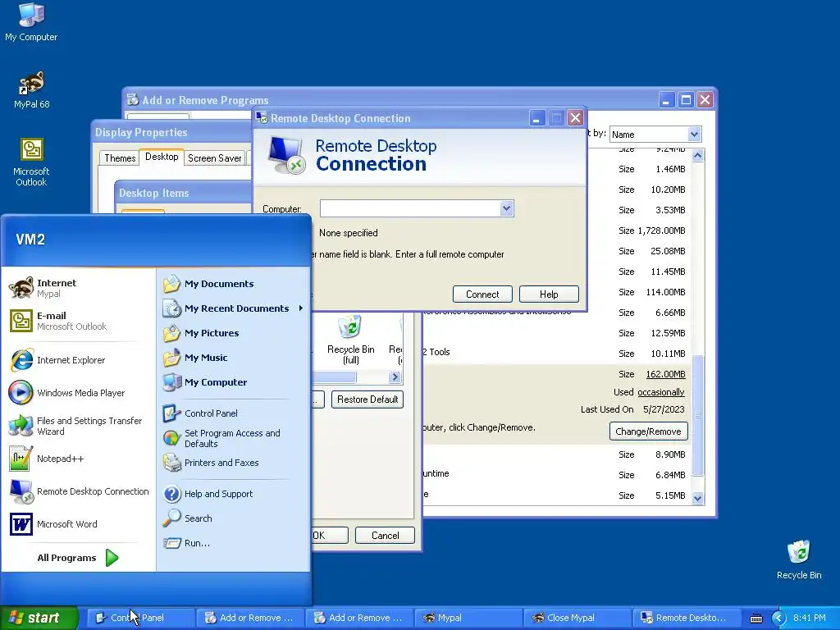Open Internet Explorer from Start menu
The image size is (840, 630).
[78, 360]
